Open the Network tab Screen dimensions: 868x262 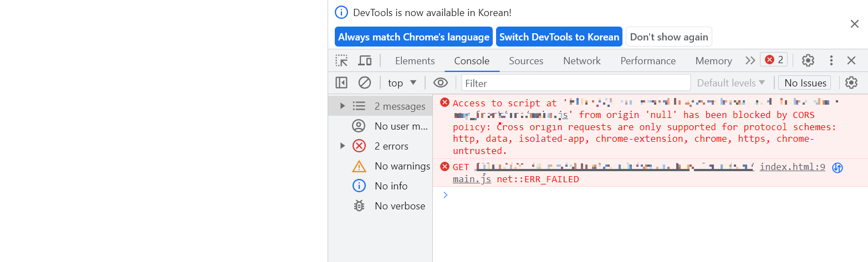[581, 61]
